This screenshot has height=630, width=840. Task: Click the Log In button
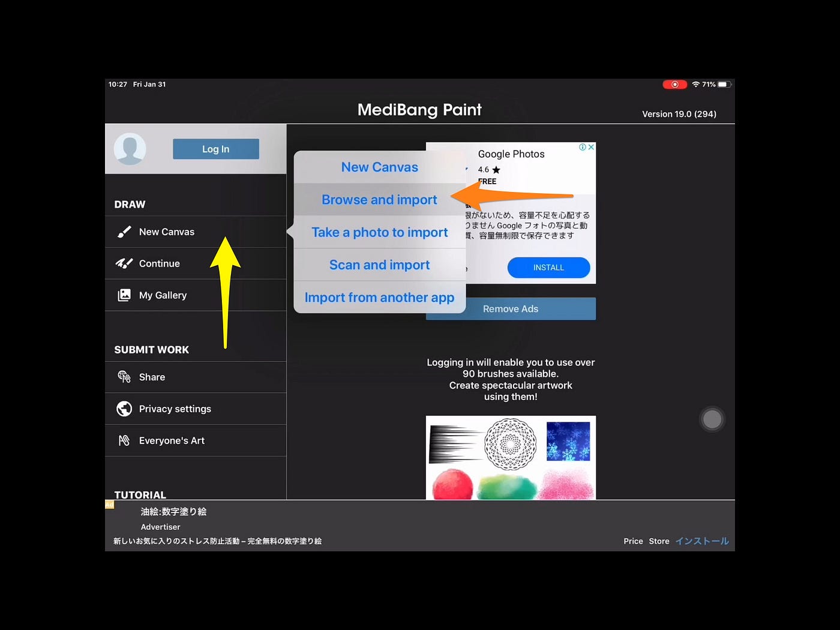coord(216,149)
